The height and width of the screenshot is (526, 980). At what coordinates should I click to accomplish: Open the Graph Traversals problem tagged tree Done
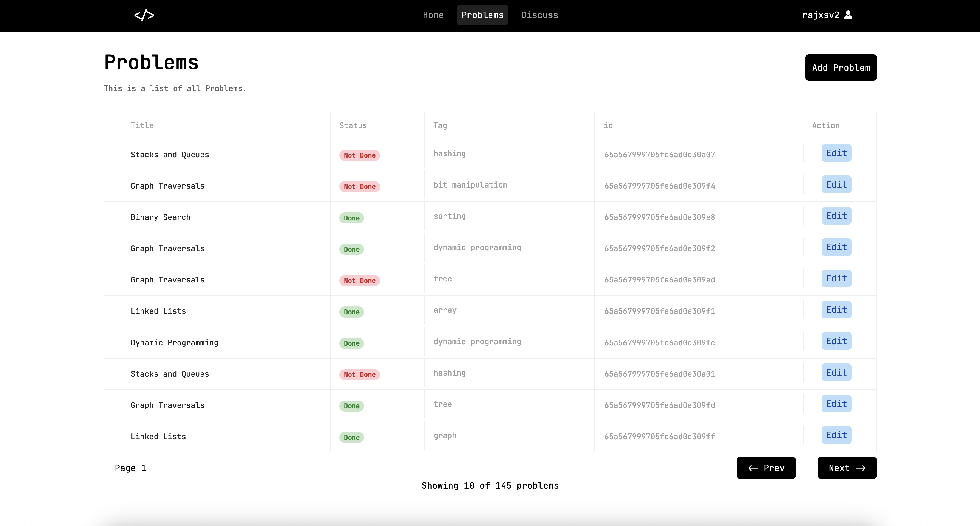point(167,405)
